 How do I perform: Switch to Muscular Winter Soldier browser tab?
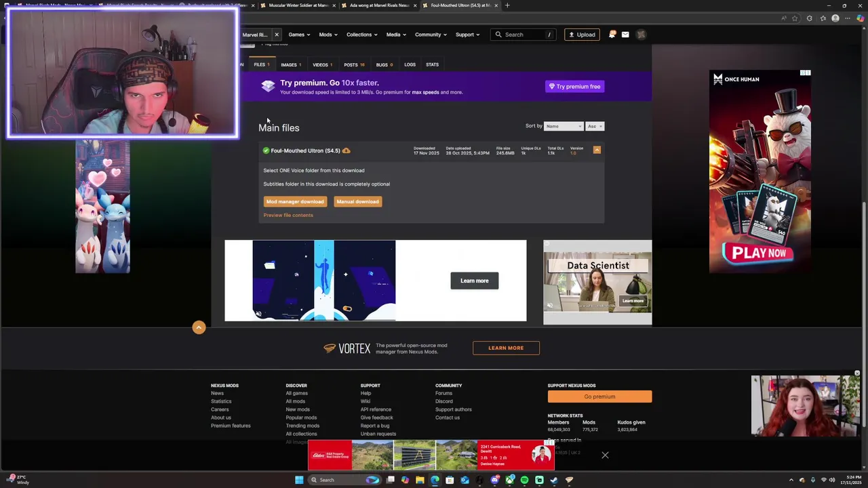(298, 5)
